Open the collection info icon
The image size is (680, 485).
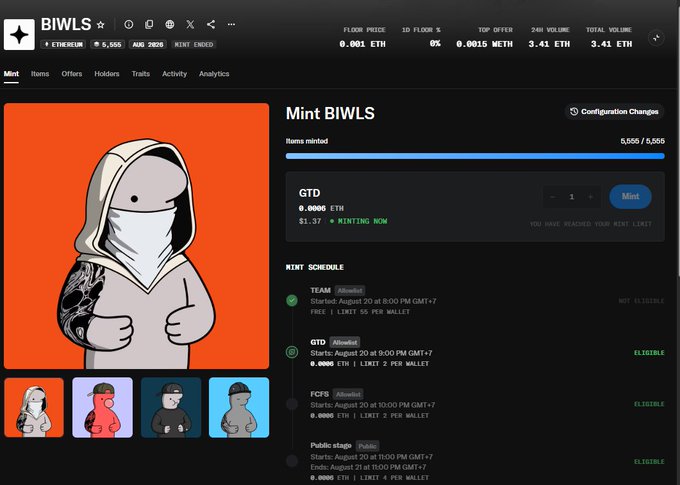(x=128, y=24)
